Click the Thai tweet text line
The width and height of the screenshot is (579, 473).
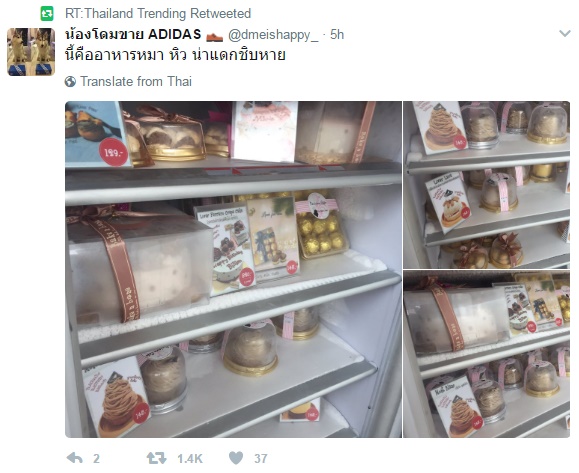[x=175, y=55]
